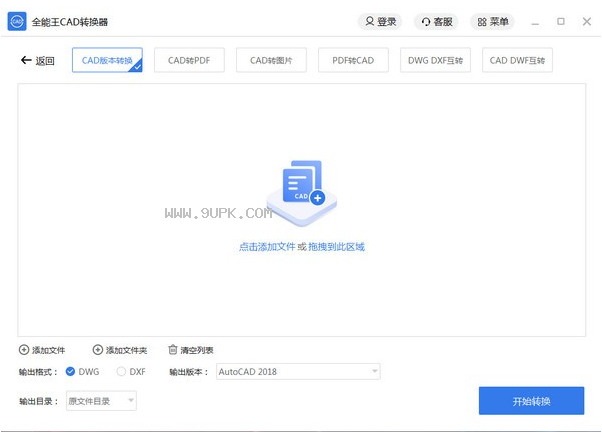Open the AutoCAD 2018 output version dropdown
Image resolution: width=602 pixels, height=432 pixels.
point(298,371)
